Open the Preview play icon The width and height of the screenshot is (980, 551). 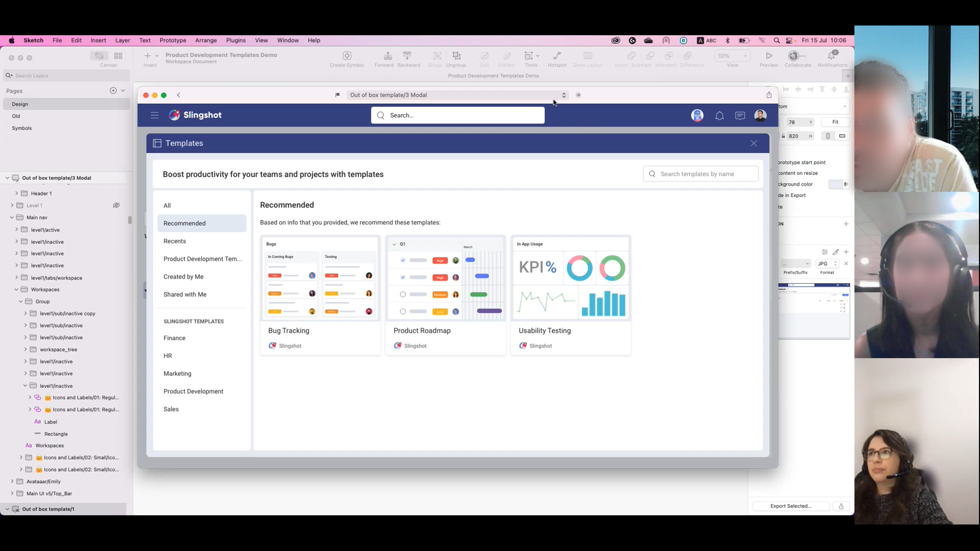(769, 56)
